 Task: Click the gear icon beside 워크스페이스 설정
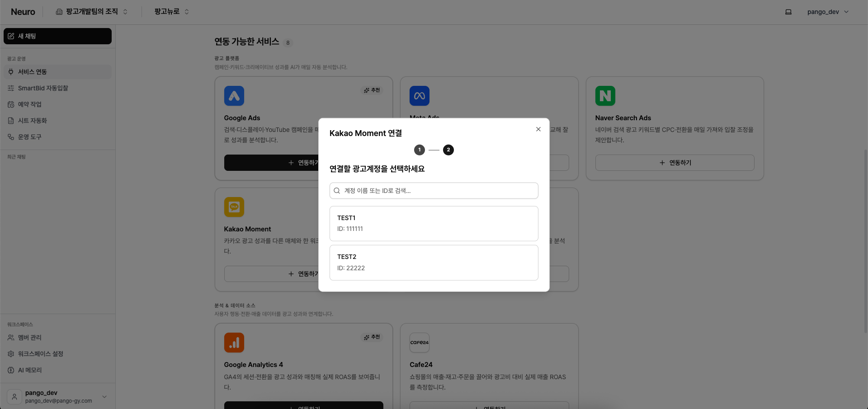click(x=11, y=354)
